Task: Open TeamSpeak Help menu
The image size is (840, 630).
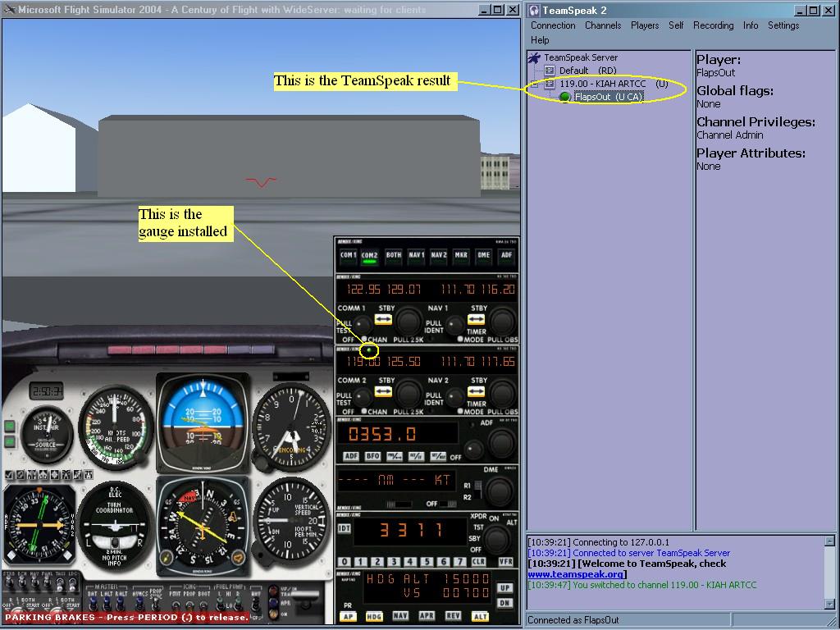Action: tap(540, 40)
